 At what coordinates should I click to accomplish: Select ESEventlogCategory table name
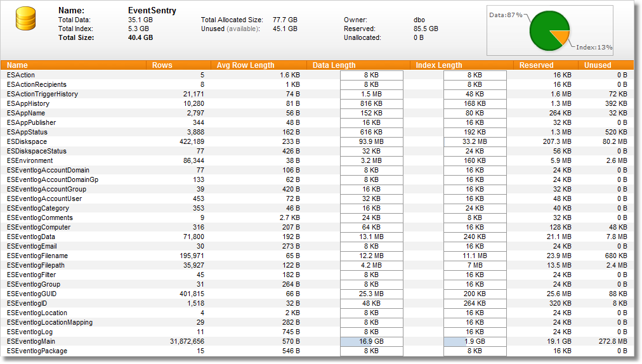coord(37,208)
